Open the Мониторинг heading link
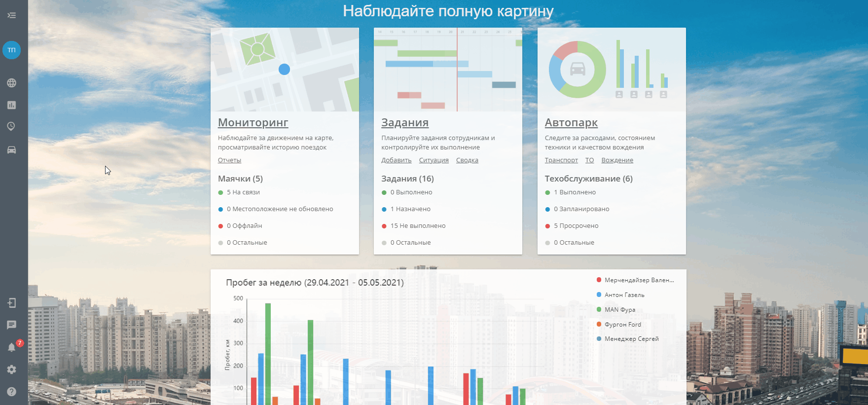This screenshot has height=405, width=868. 253,122
